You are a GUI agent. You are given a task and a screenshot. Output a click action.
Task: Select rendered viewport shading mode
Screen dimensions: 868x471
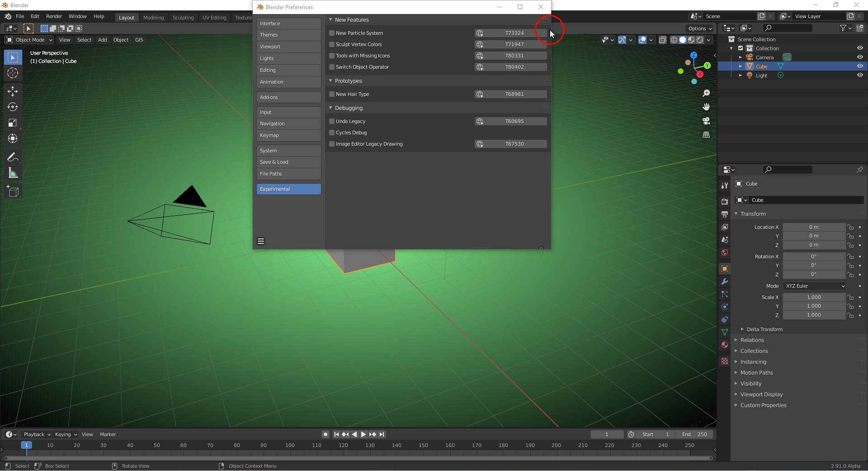[x=700, y=40]
